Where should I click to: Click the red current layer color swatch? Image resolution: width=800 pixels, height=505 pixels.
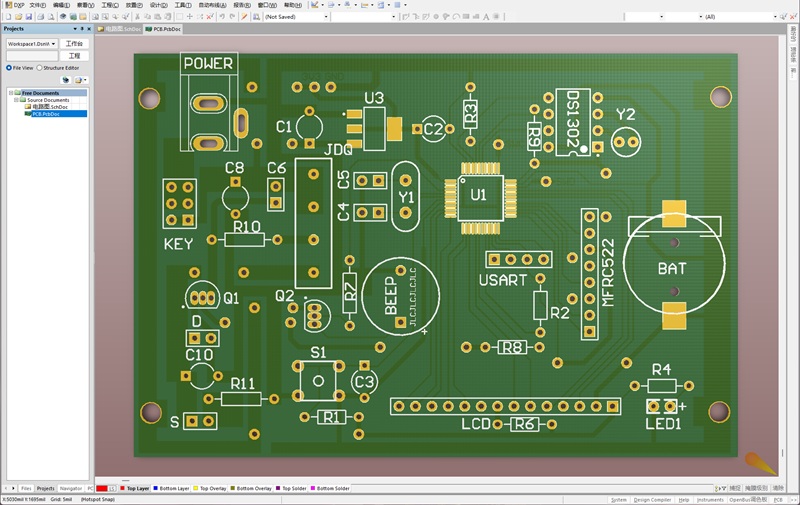pyautogui.click(x=102, y=489)
